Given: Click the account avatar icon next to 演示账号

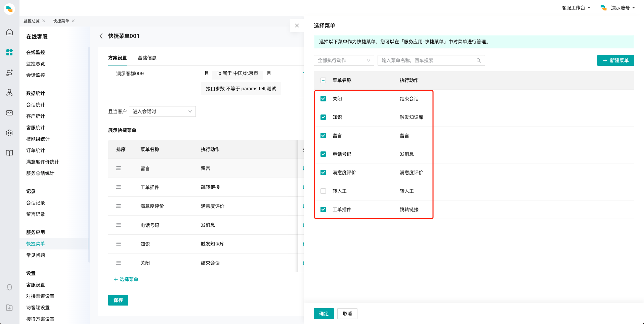Looking at the screenshot, I should (604, 7).
